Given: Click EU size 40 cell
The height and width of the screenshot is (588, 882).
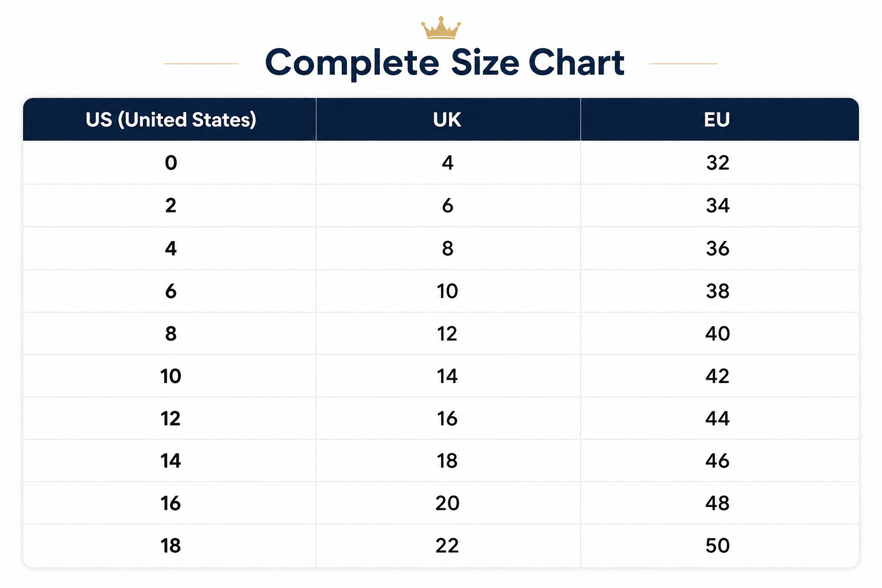Looking at the screenshot, I should point(719,334).
